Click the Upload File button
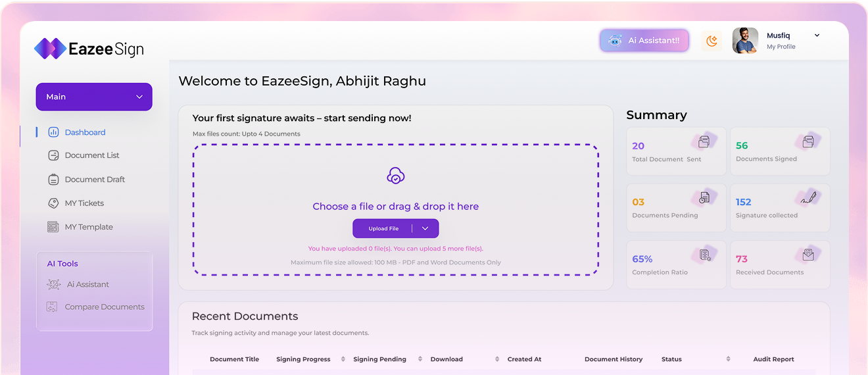The width and height of the screenshot is (868, 375). click(x=383, y=228)
